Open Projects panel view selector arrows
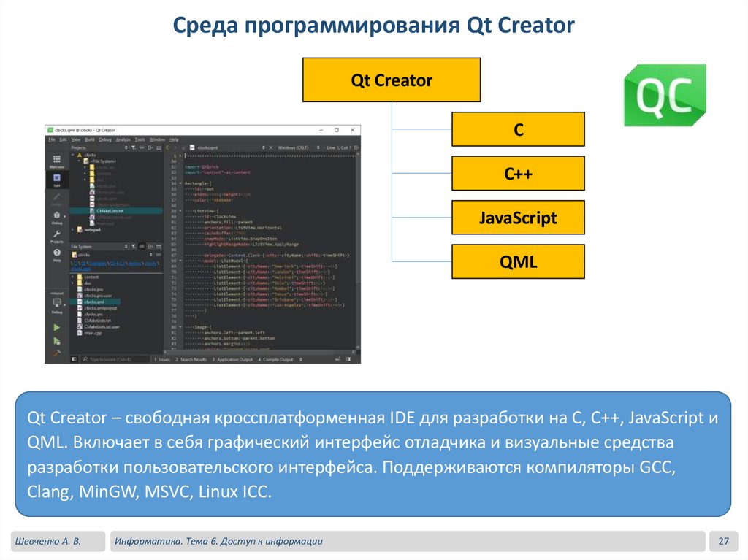Viewport: 748px width, 560px height. tap(126, 148)
